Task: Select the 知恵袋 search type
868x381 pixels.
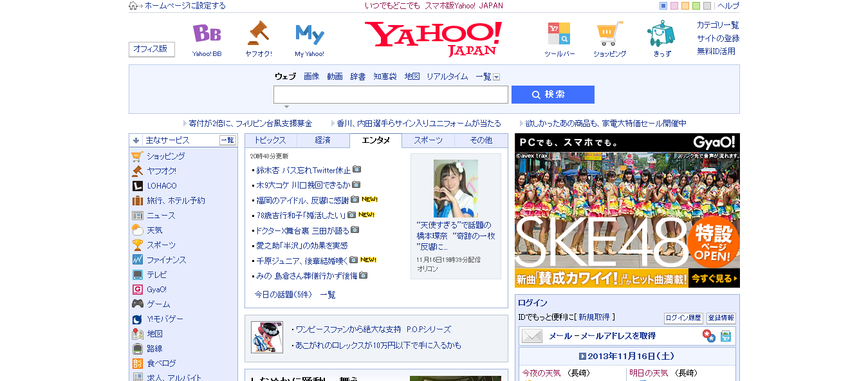Action: click(x=385, y=77)
